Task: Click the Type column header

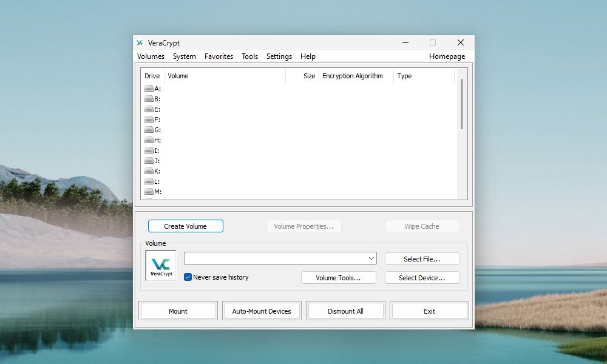Action: tap(424, 76)
